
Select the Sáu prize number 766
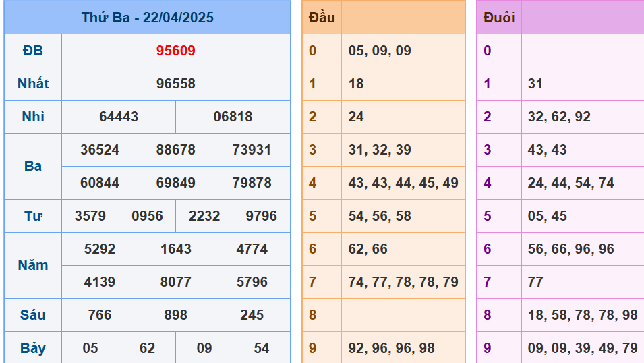100,315
